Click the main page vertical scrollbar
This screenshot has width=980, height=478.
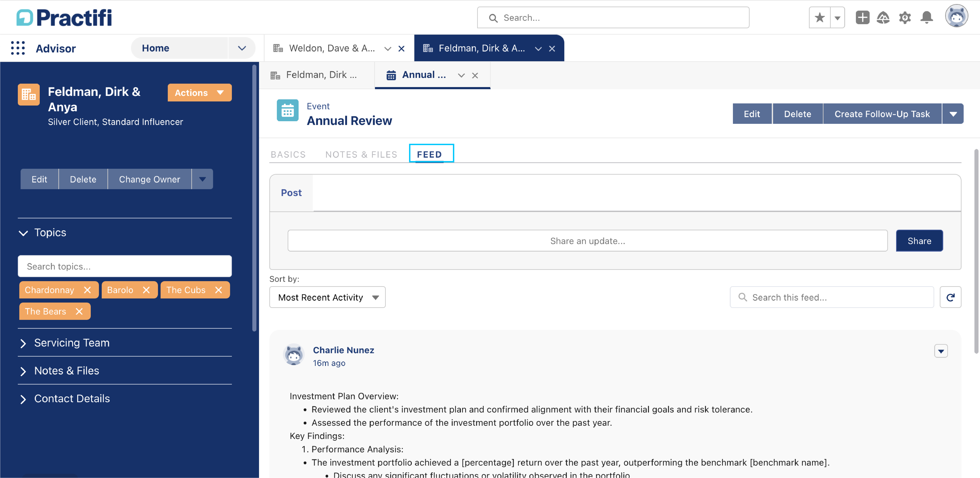point(976,251)
